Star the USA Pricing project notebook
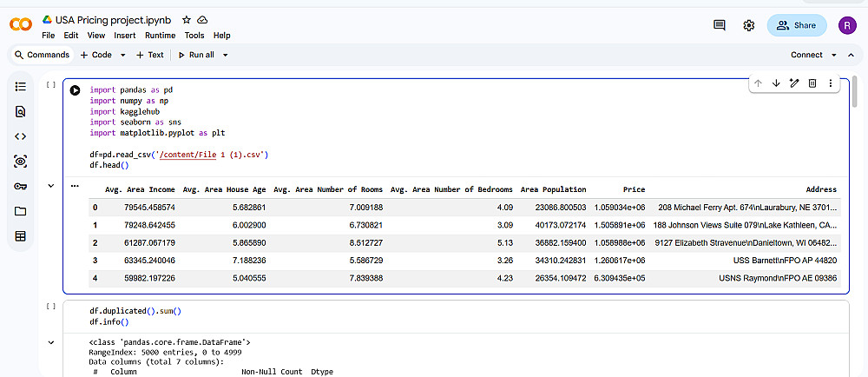Image resolution: width=868 pixels, height=377 pixels. coord(187,20)
